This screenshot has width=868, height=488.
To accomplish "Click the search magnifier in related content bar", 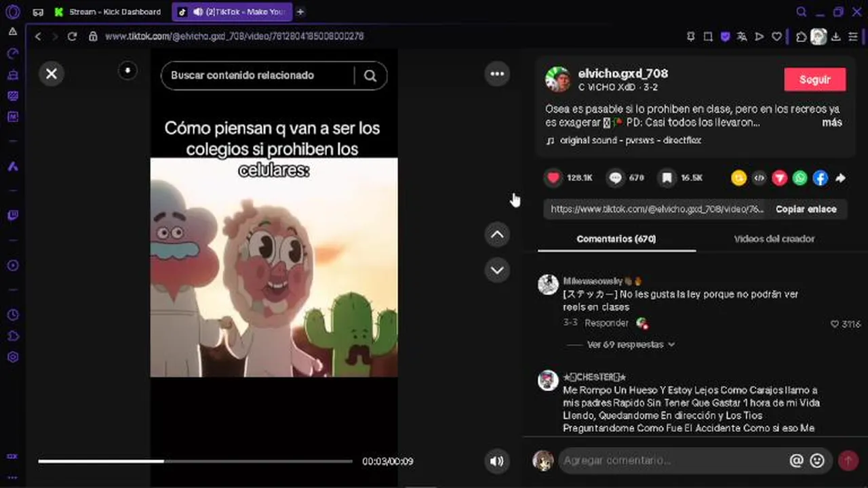I will (370, 76).
